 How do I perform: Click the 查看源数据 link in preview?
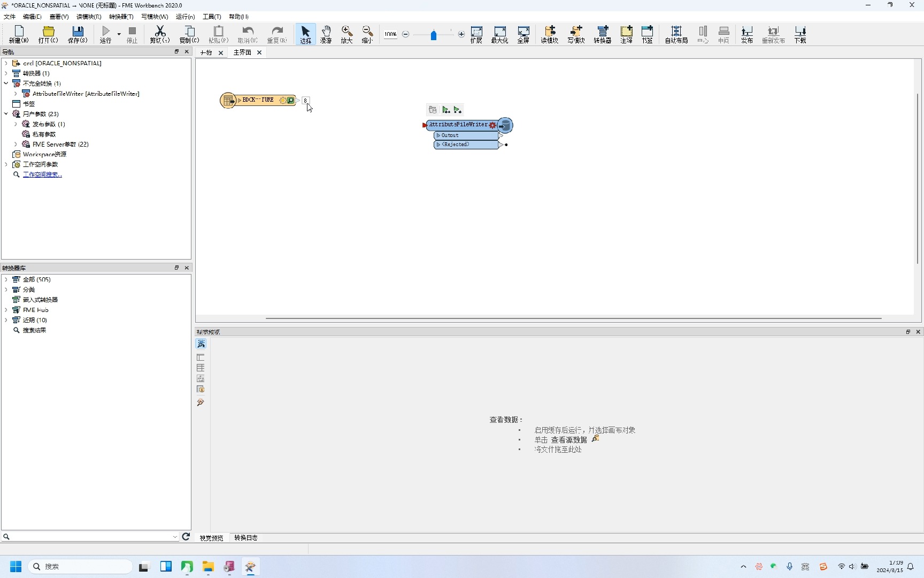[569, 440]
